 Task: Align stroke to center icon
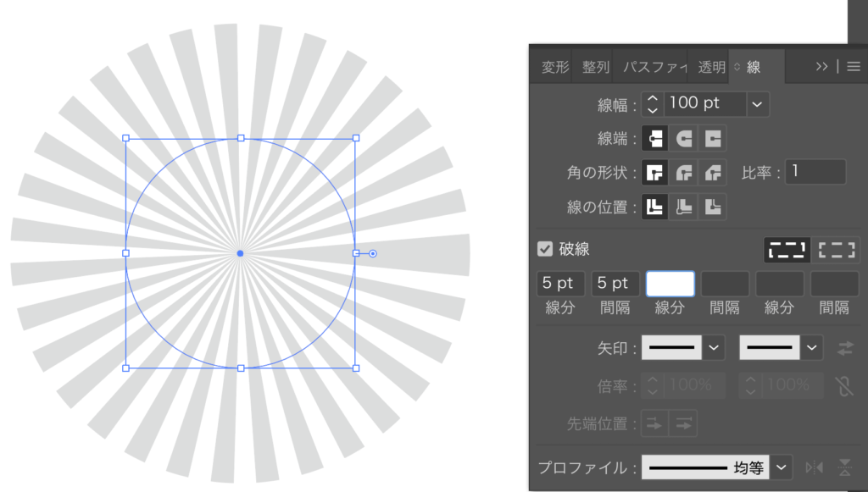click(655, 207)
